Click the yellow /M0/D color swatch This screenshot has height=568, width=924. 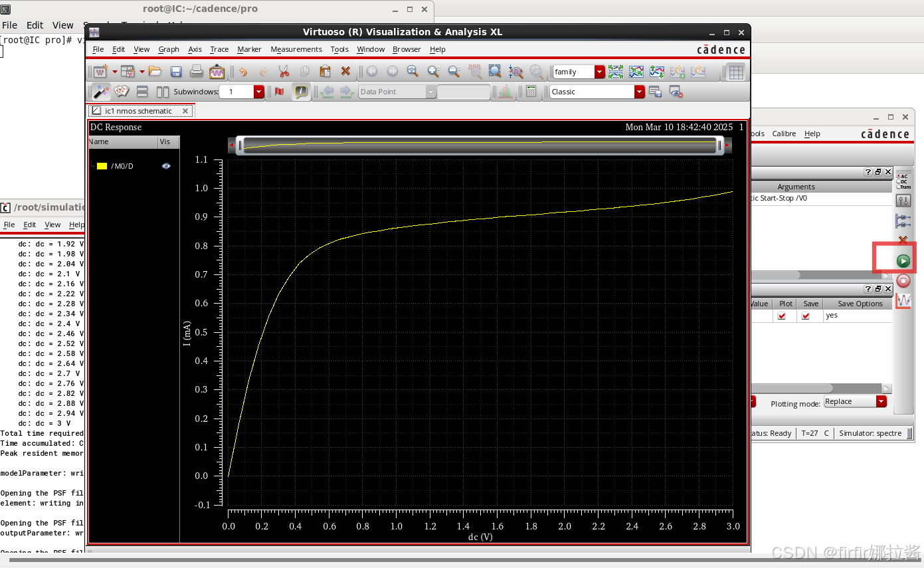pos(102,166)
